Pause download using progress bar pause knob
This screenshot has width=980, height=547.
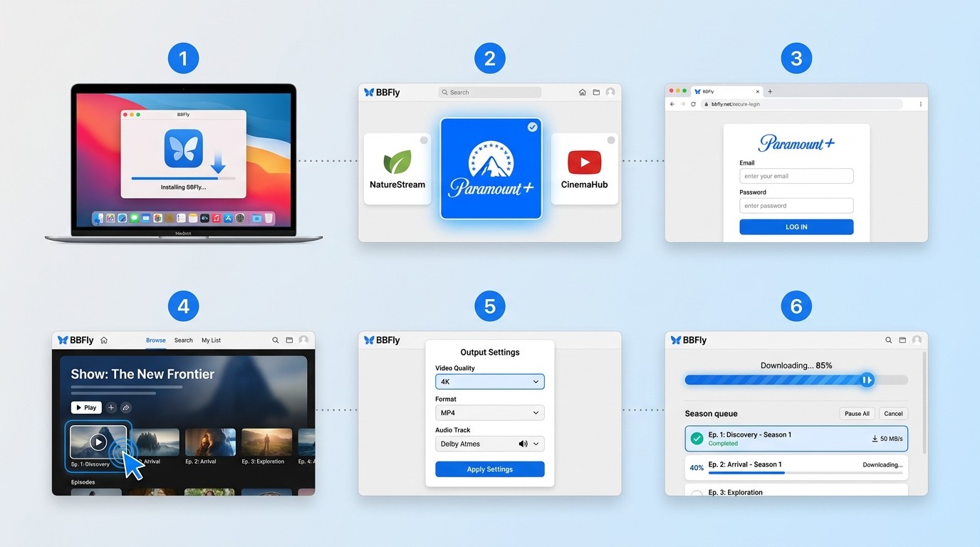pos(867,380)
